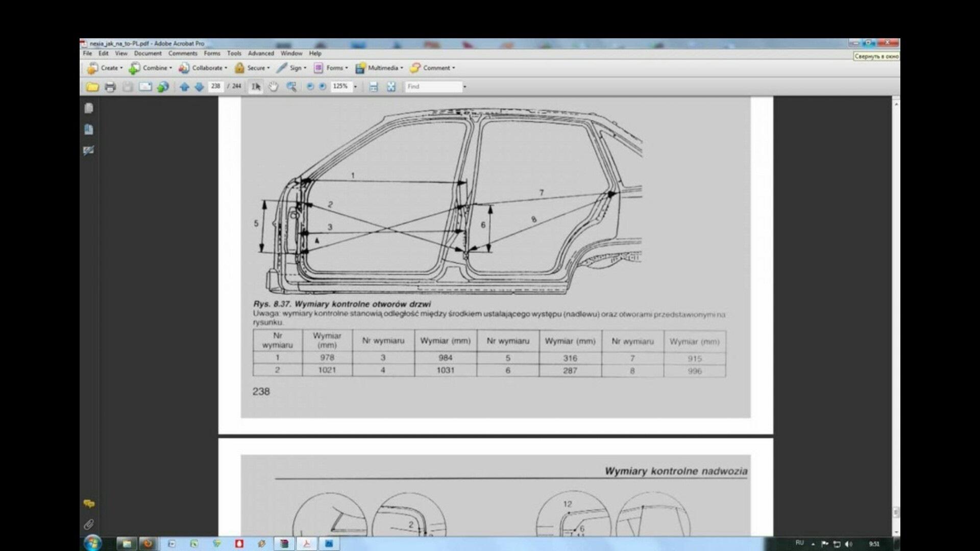980x551 pixels.
Task: Open the Combine dropdown
Action: click(150, 68)
